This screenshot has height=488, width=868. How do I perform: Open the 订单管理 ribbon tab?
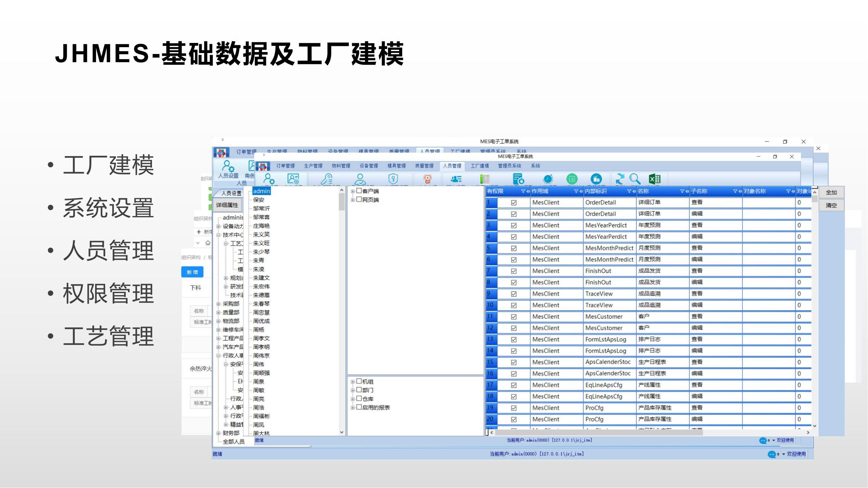(285, 166)
